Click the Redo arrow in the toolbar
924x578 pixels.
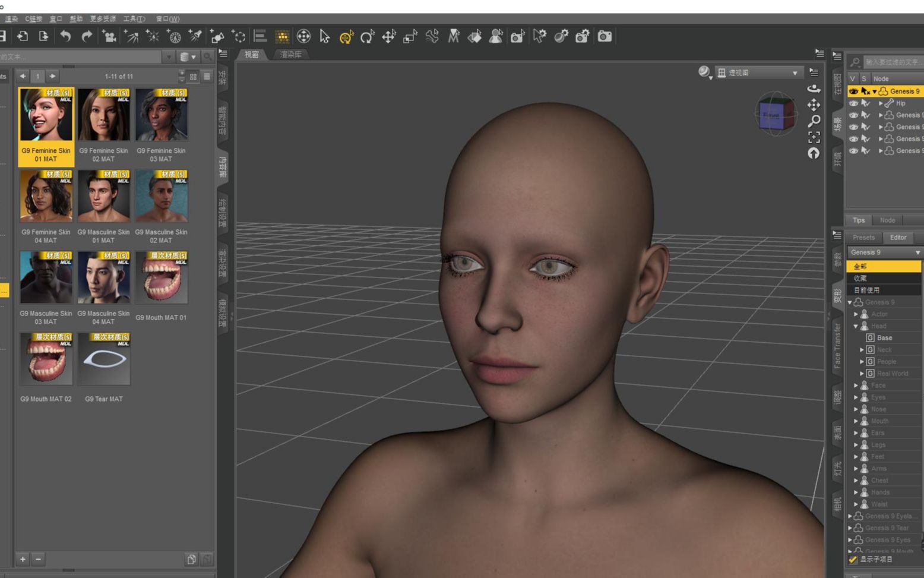(87, 36)
